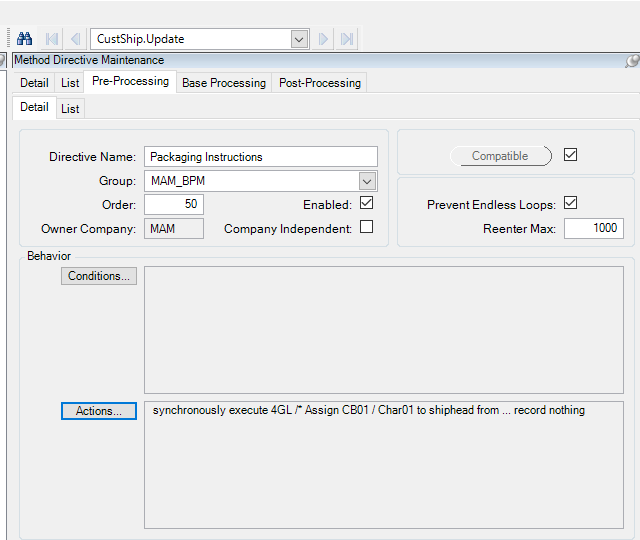Open the top-level List tab
This screenshot has width=640, height=540.
(70, 83)
